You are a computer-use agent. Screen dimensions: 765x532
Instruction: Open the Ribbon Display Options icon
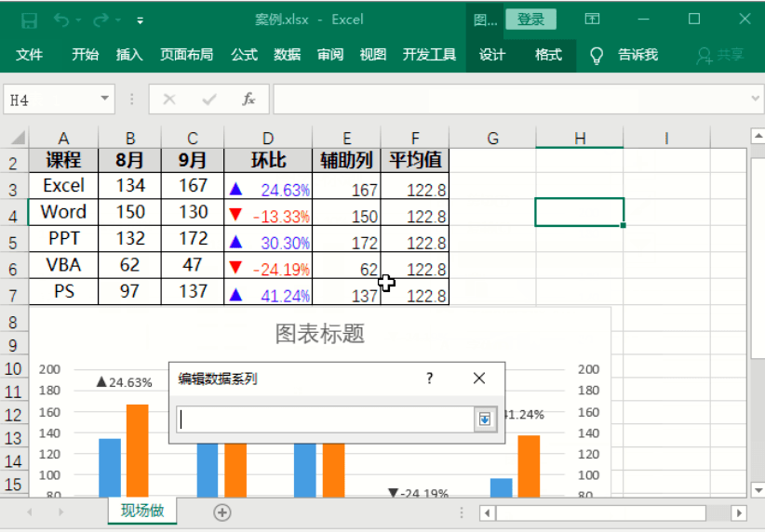coord(592,20)
